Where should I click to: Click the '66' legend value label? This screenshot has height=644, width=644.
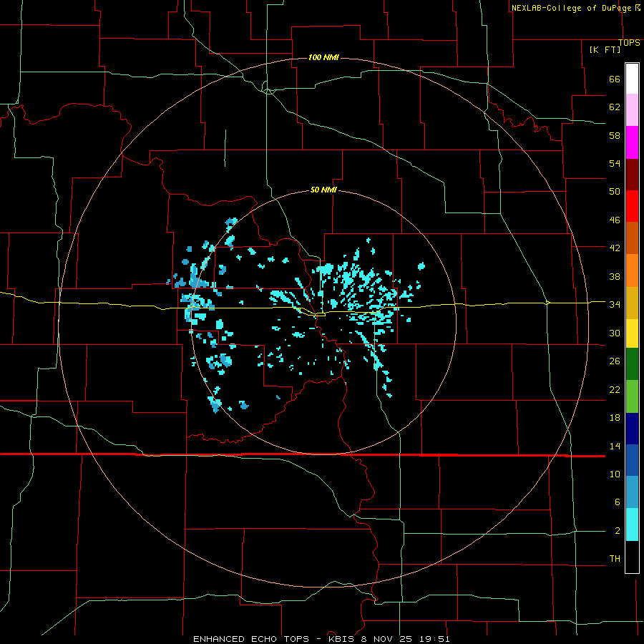click(615, 79)
